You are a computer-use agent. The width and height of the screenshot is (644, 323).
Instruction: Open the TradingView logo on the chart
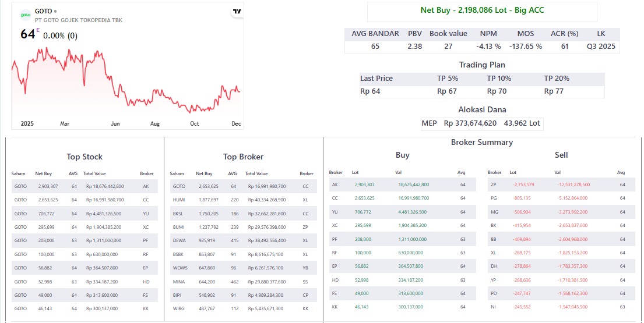tap(237, 12)
